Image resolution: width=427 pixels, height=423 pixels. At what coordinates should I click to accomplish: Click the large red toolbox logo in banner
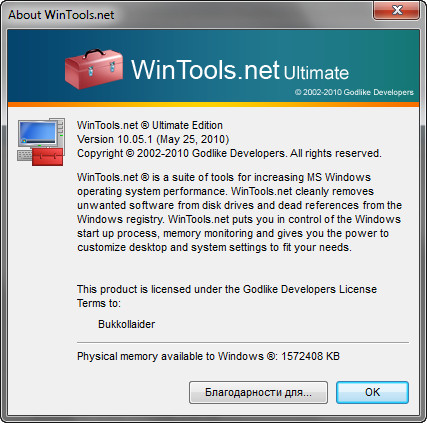coord(94,69)
